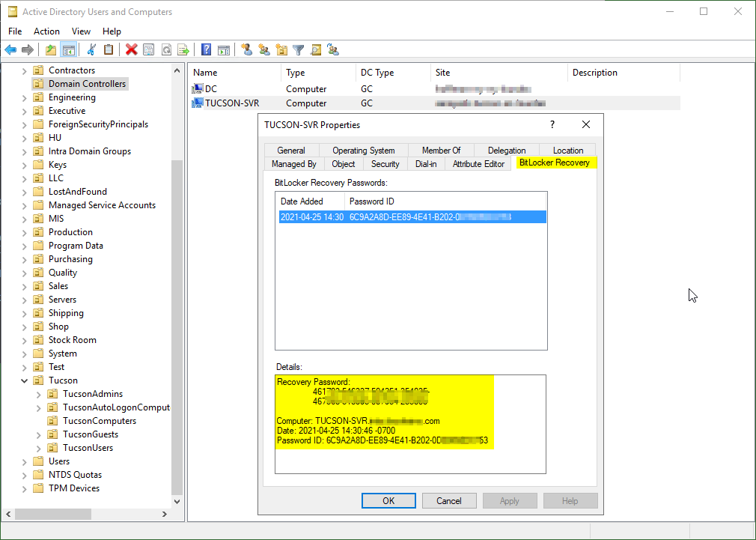Open the View menu
Viewport: 756px width, 540px height.
click(81, 31)
